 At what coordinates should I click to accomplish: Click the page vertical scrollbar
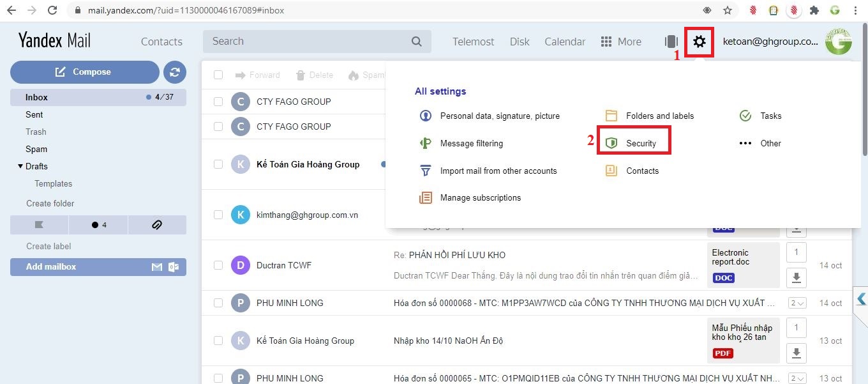(865, 89)
